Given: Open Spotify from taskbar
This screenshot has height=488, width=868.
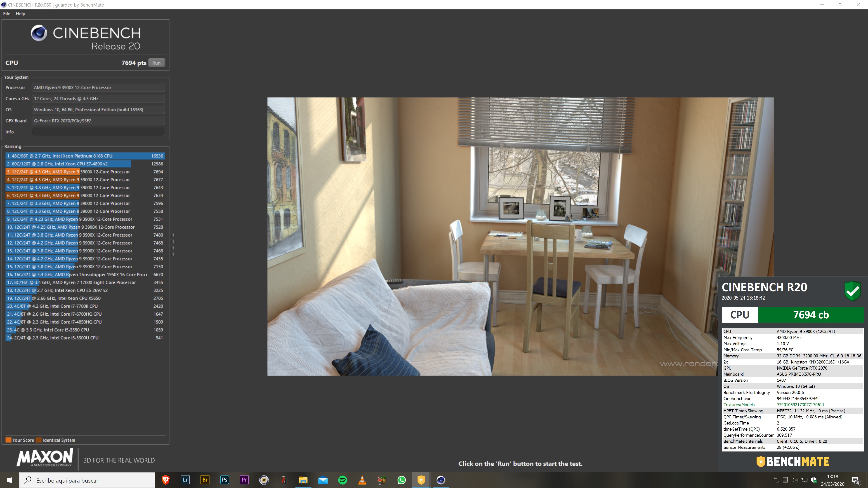Looking at the screenshot, I should pos(342,480).
